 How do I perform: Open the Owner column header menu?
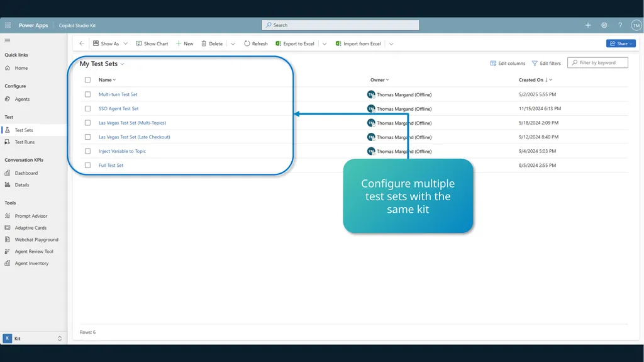tap(379, 80)
